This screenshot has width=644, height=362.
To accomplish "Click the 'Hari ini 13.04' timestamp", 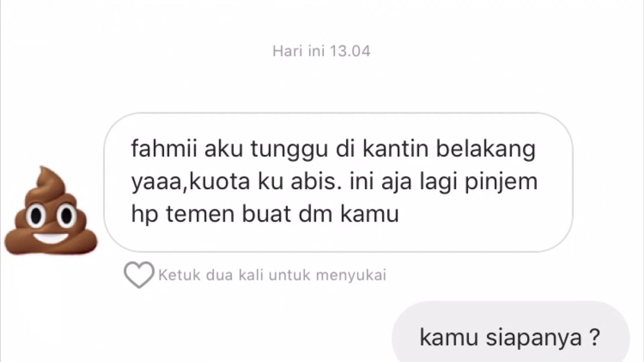I will [321, 51].
